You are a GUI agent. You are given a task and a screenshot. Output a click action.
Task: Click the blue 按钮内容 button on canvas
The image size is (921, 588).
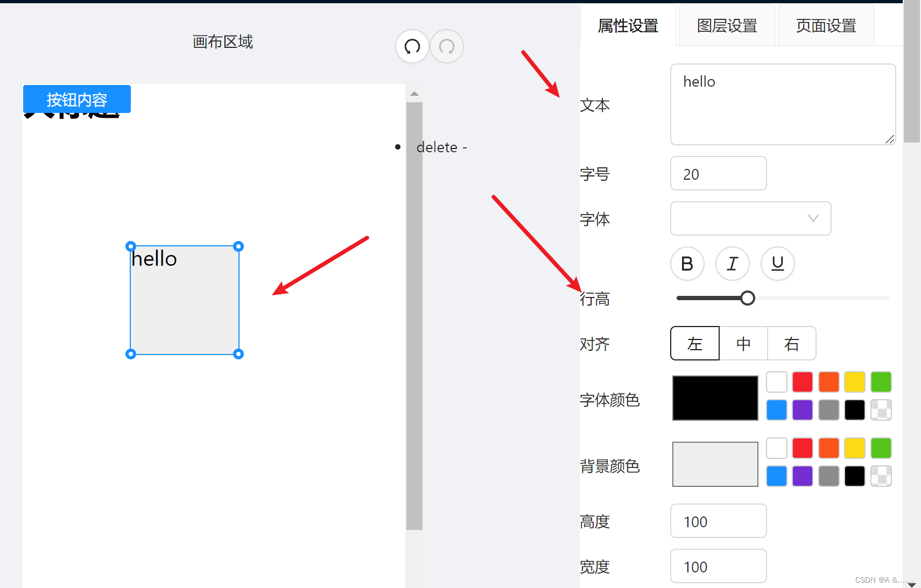click(77, 99)
